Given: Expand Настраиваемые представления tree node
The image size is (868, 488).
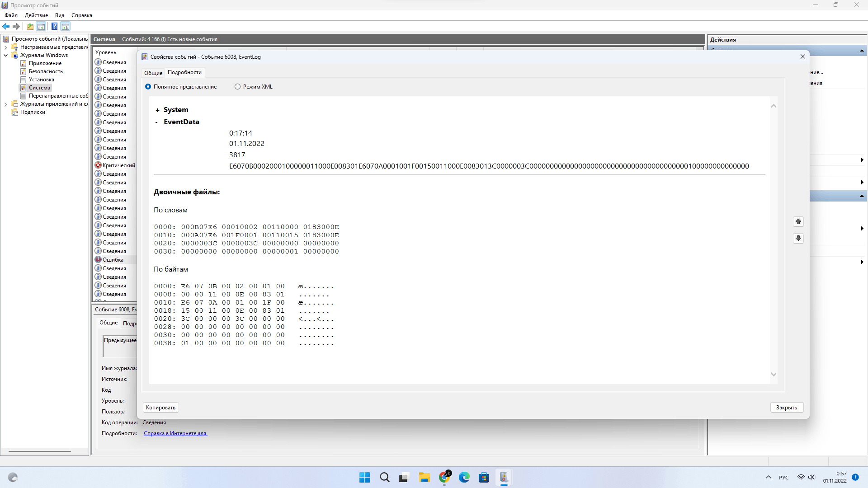Looking at the screenshot, I should click(5, 47).
